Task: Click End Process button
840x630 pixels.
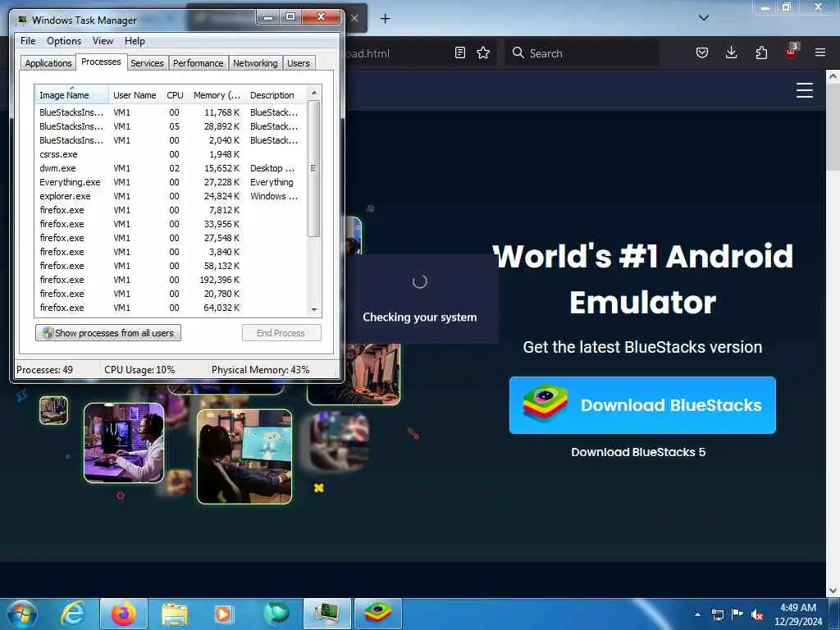Action: click(x=281, y=333)
